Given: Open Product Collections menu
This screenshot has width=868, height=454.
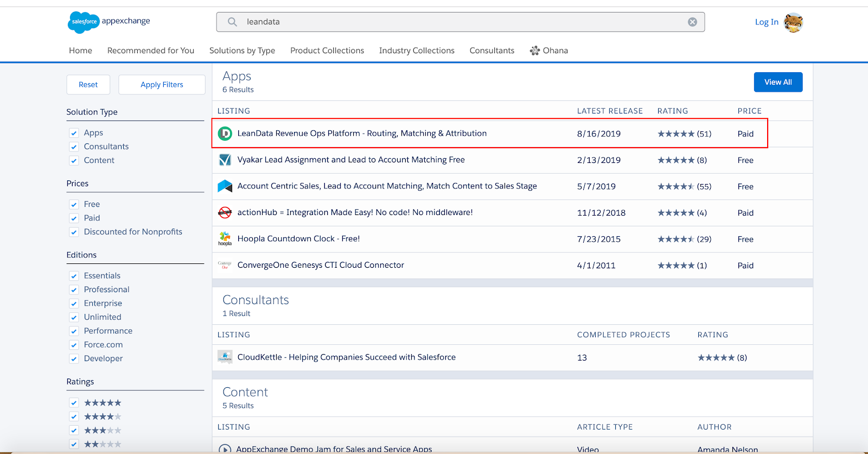Looking at the screenshot, I should pos(327,51).
